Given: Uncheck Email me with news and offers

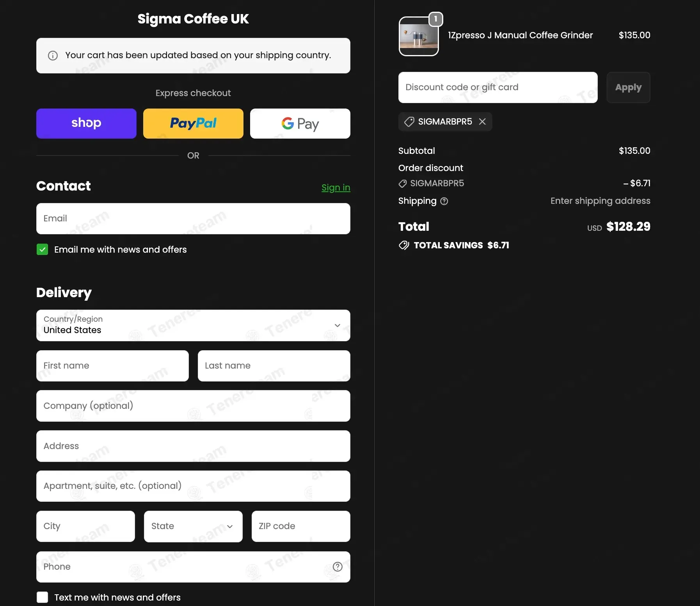Looking at the screenshot, I should (x=43, y=250).
